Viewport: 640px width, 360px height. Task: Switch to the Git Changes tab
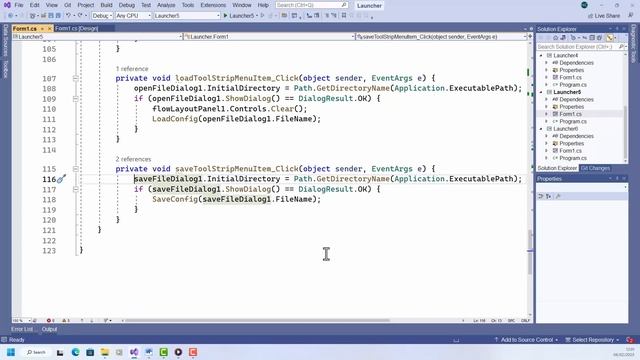click(595, 168)
